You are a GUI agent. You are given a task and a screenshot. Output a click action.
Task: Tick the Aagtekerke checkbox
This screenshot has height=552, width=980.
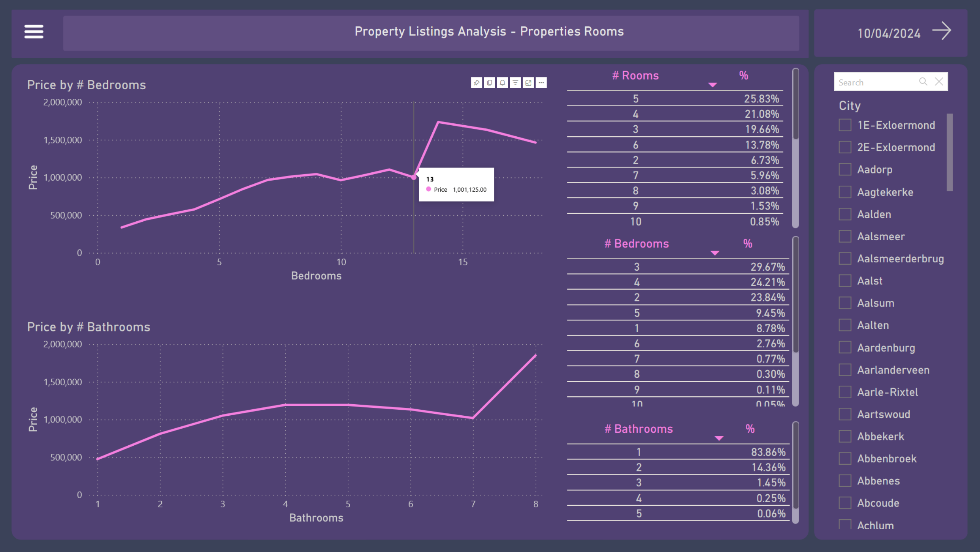845,192
